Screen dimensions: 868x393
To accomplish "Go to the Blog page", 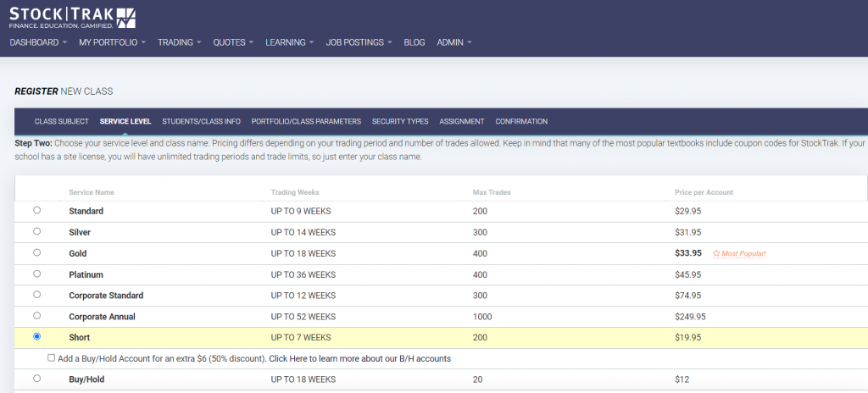I will 415,42.
